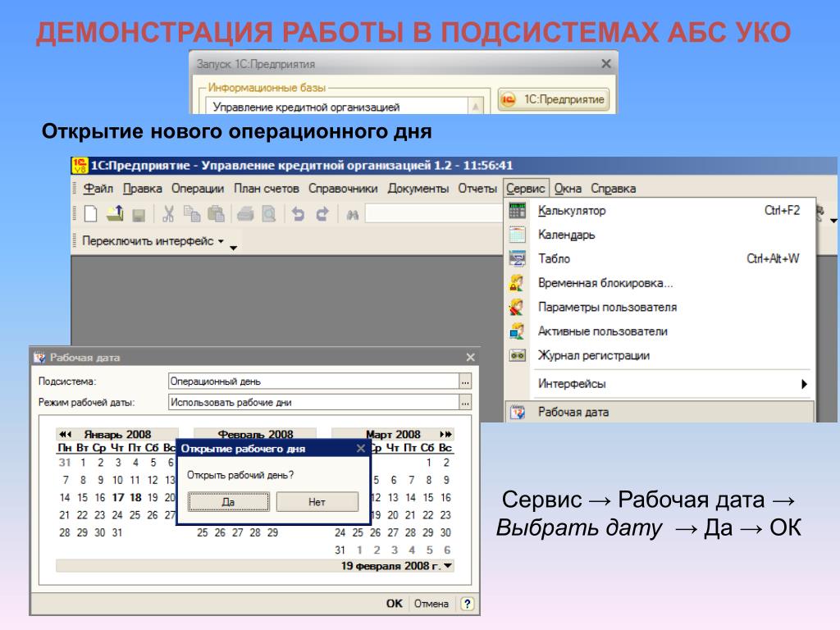
Task: Open the Отчеты menu
Action: [477, 189]
